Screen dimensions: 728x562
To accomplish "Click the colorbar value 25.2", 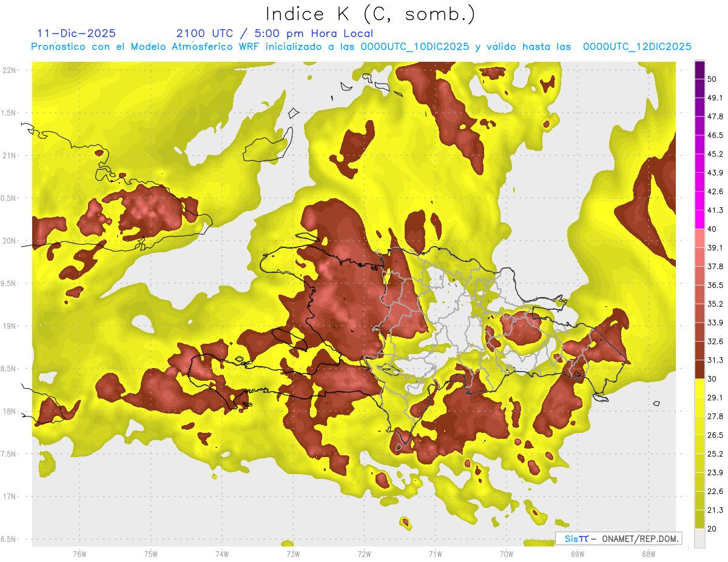I will click(715, 454).
